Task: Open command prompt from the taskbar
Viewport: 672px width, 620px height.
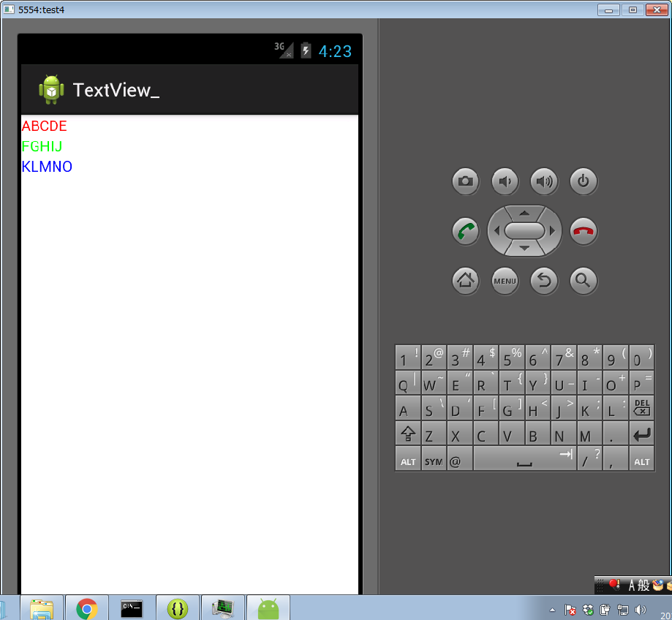Action: coord(132,608)
